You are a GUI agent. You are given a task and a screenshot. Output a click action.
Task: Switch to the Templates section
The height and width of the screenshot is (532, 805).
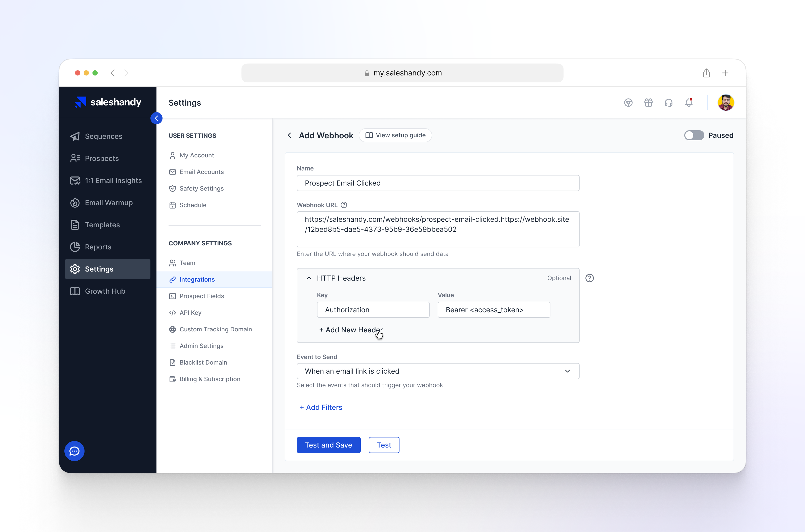102,225
